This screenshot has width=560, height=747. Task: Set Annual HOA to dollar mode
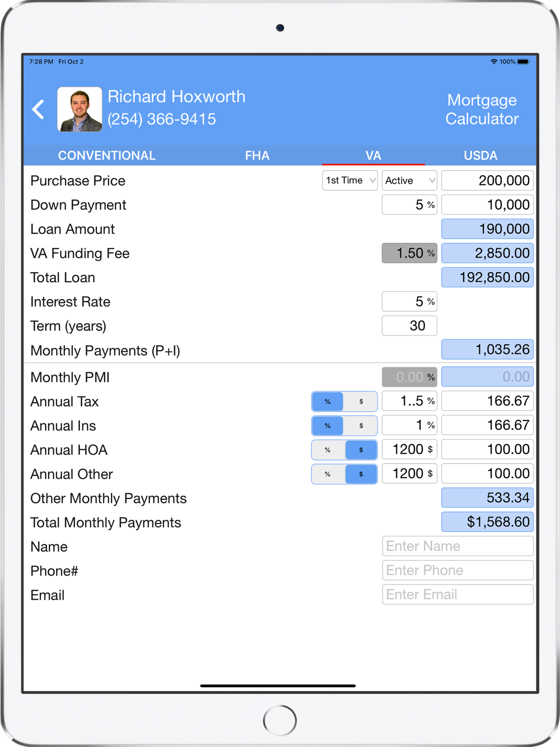[361, 450]
